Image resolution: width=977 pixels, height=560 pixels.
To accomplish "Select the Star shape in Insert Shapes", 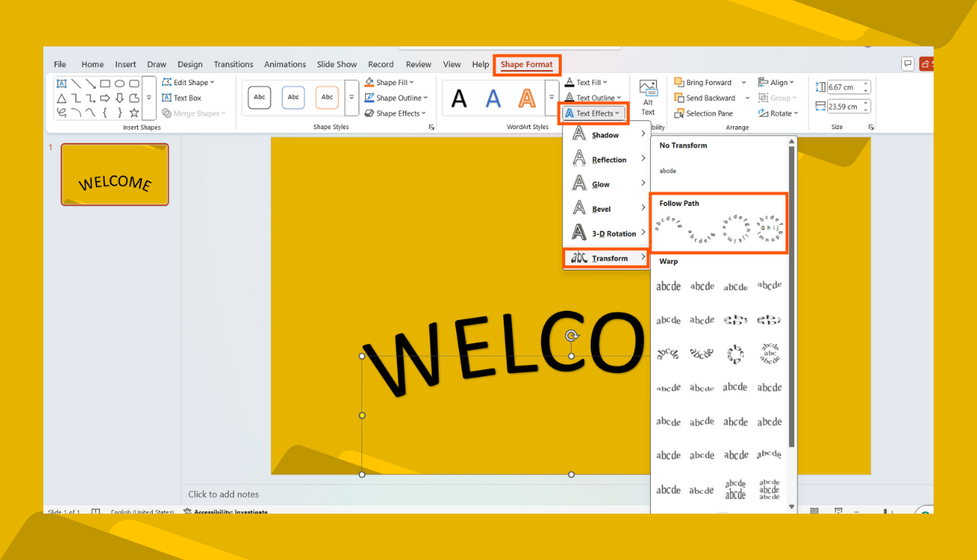I will pyautogui.click(x=134, y=112).
